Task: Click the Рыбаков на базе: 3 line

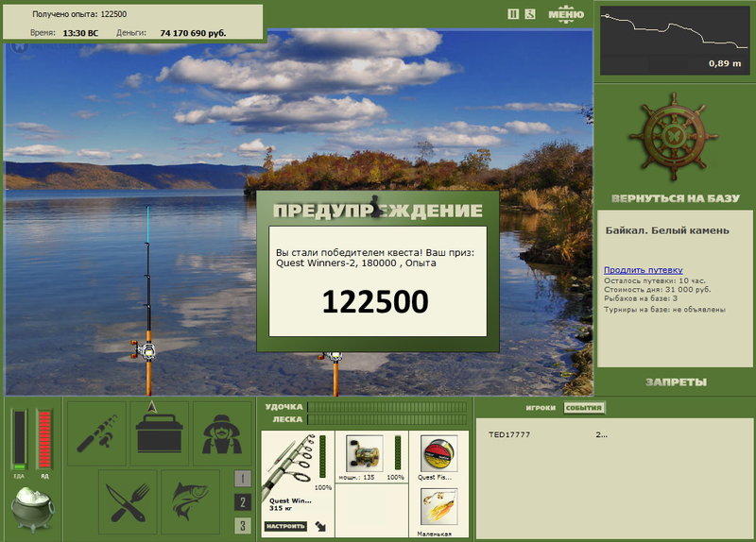Action: pyautogui.click(x=641, y=298)
